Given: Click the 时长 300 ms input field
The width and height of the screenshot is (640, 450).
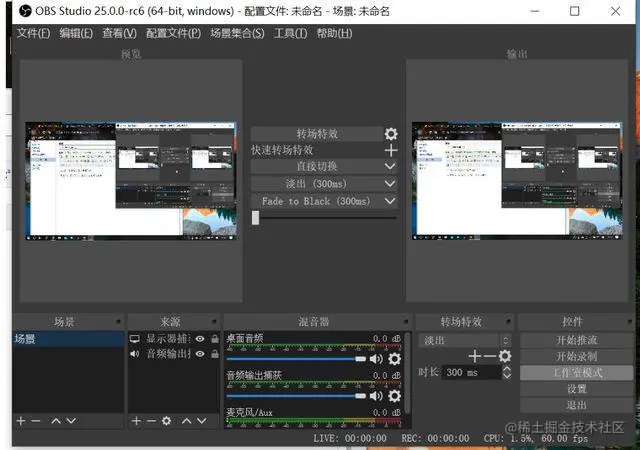Looking at the screenshot, I should (471, 372).
